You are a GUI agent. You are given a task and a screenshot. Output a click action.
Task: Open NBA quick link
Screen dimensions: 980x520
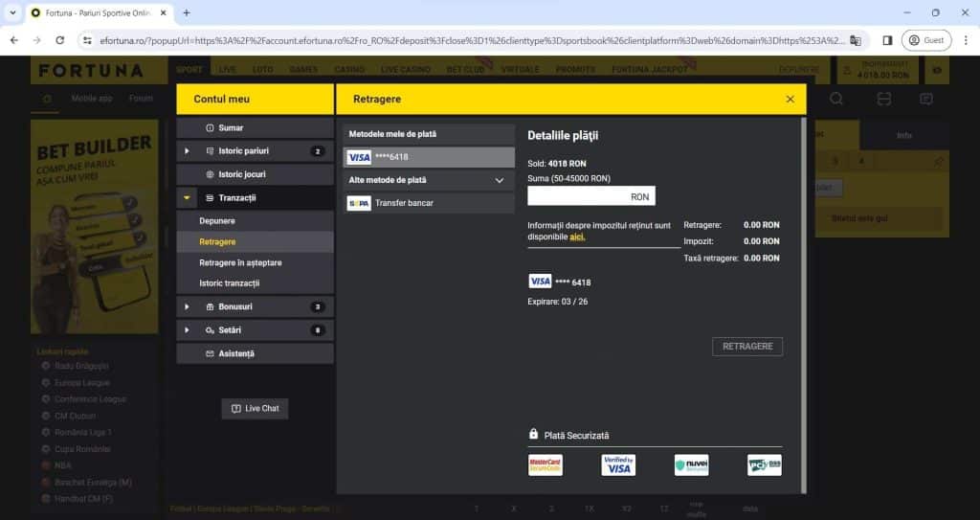62,465
